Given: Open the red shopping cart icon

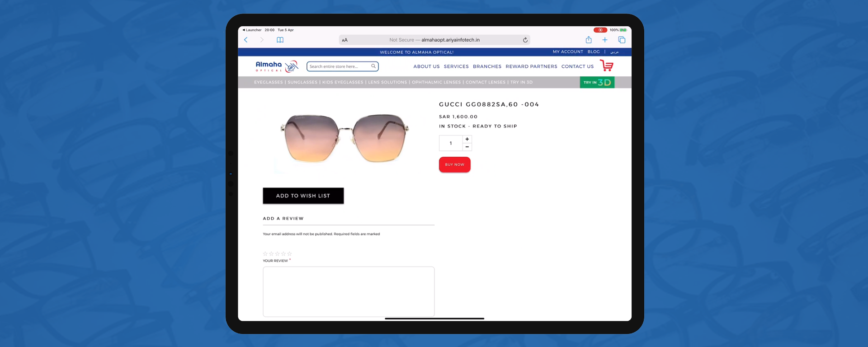Looking at the screenshot, I should pos(607,66).
